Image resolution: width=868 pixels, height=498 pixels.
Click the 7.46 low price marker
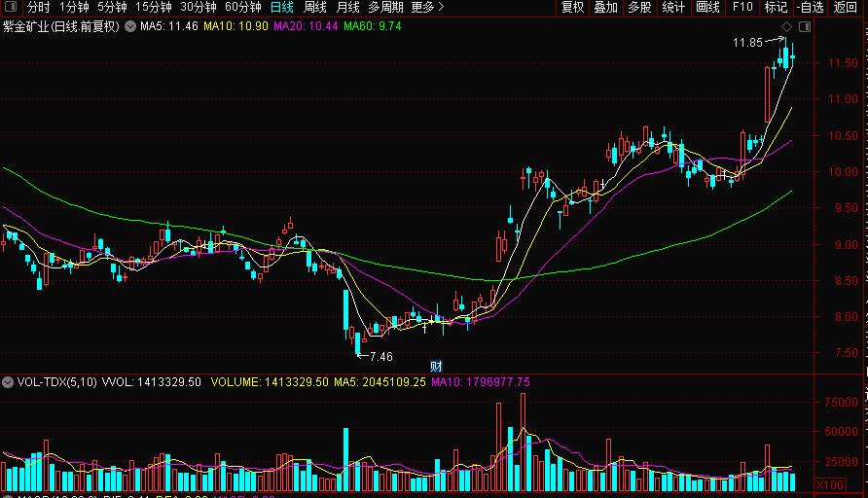click(x=380, y=357)
